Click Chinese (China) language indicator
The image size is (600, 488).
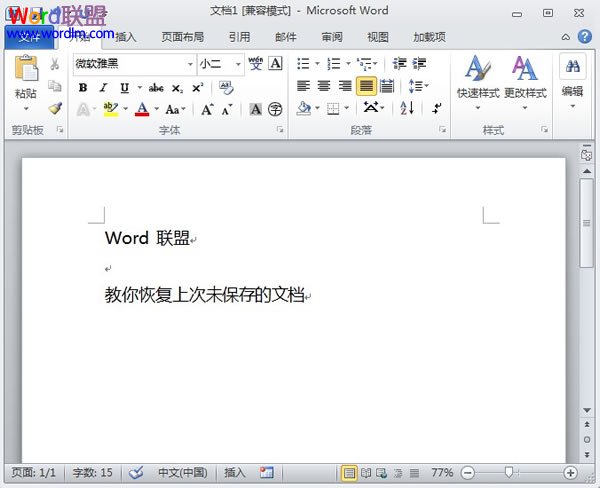(x=183, y=473)
